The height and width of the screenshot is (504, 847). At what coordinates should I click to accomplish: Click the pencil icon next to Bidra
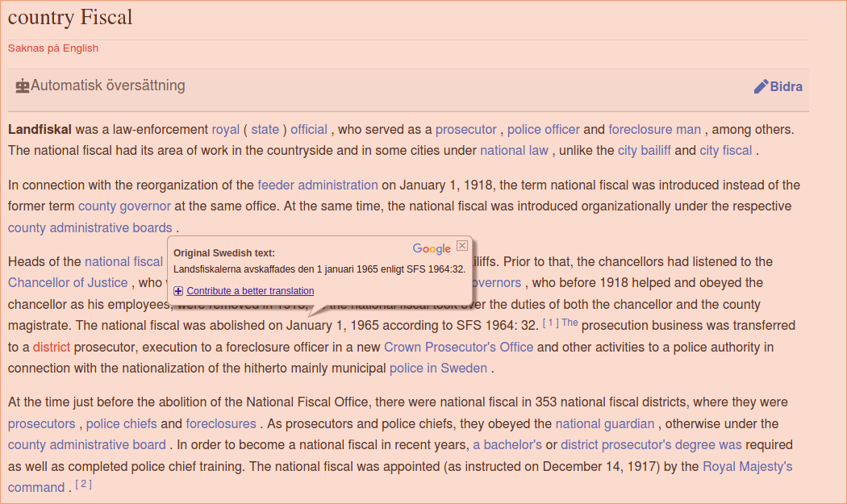point(761,86)
